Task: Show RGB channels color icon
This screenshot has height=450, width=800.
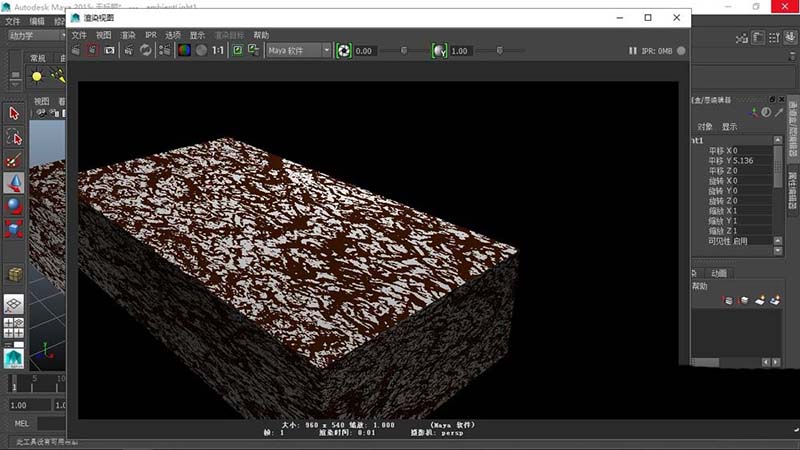Action: (184, 50)
